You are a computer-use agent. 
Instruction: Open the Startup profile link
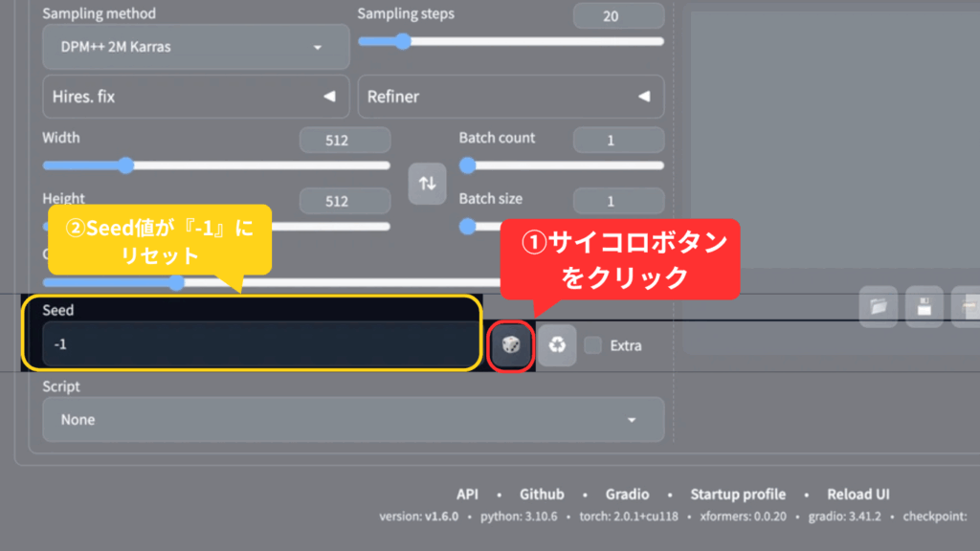click(738, 495)
